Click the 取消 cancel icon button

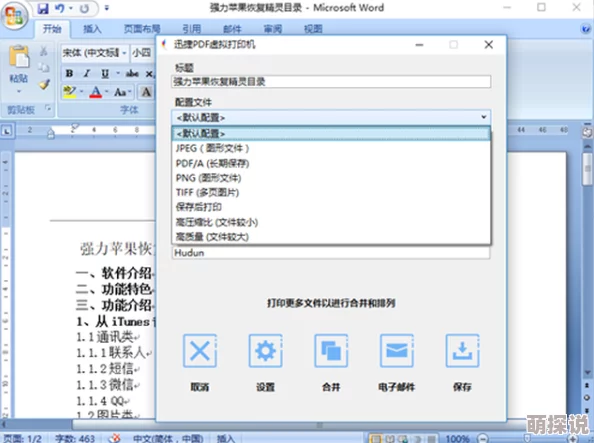point(200,351)
